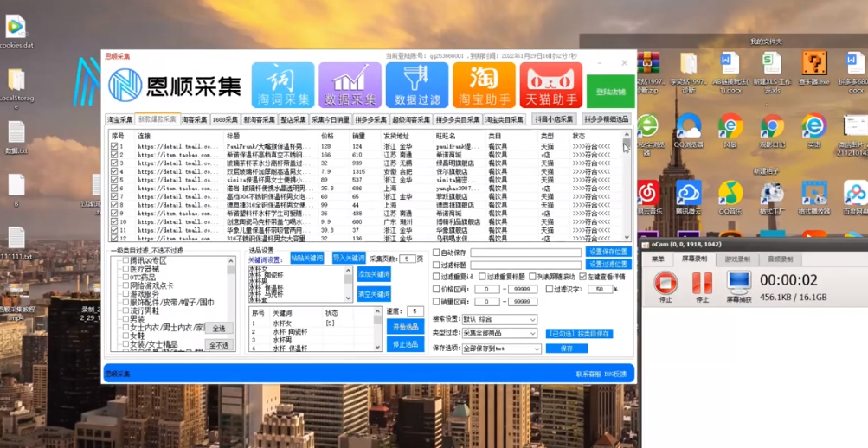Open 格式播放器 desktop shortcut

click(813, 197)
